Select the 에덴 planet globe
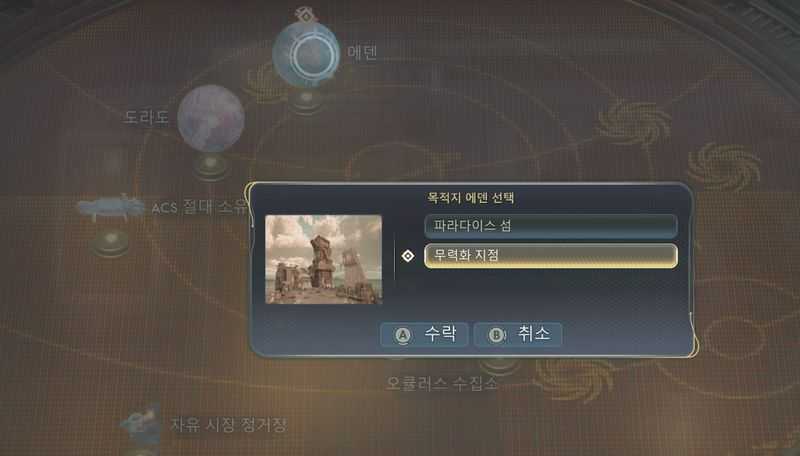Image resolution: width=800 pixels, height=456 pixels. [x=306, y=55]
